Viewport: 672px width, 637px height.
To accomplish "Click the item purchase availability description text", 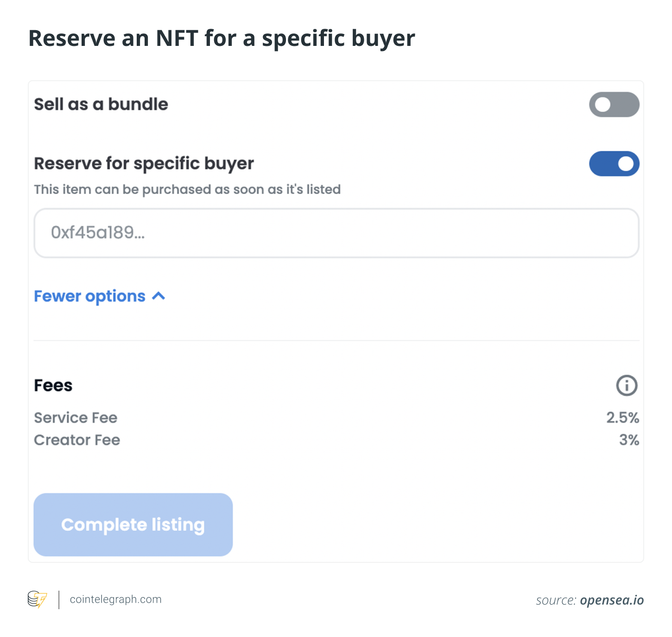I will click(x=187, y=190).
